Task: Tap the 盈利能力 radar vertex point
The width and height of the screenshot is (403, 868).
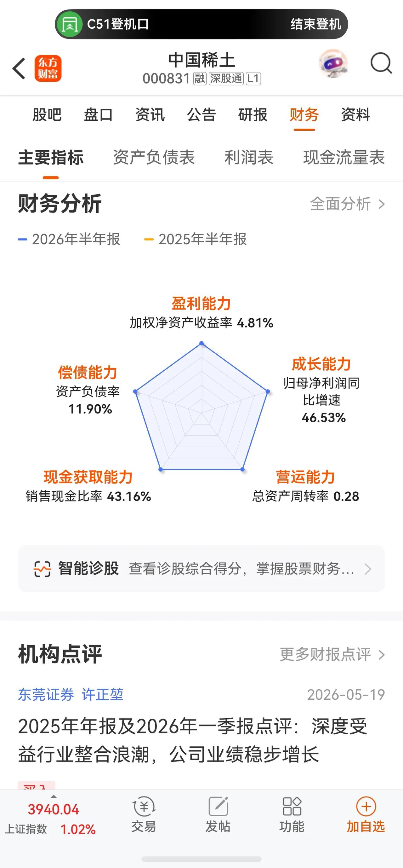Action: 202,343
